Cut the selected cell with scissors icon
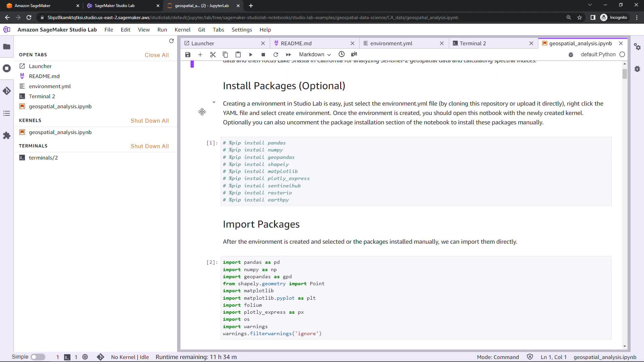The height and width of the screenshot is (362, 644). coord(213,55)
